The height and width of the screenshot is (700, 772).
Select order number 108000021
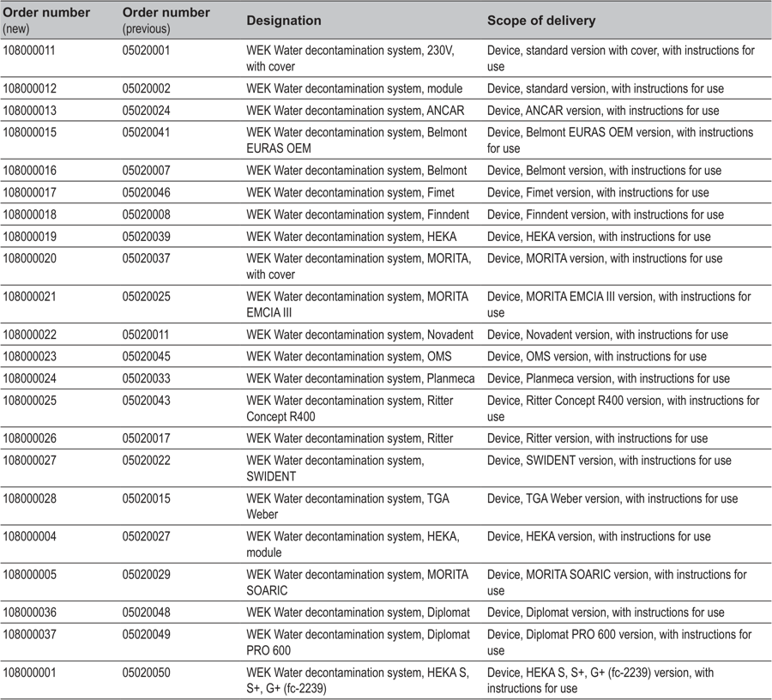coord(29,297)
